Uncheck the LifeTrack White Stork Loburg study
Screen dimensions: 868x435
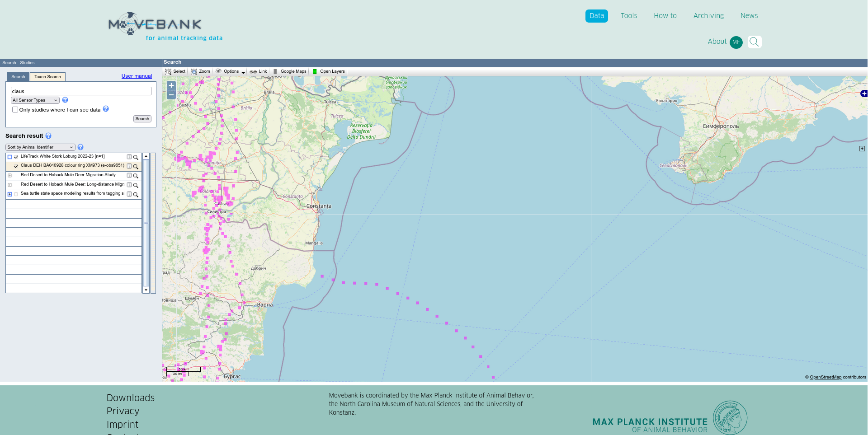click(x=16, y=157)
